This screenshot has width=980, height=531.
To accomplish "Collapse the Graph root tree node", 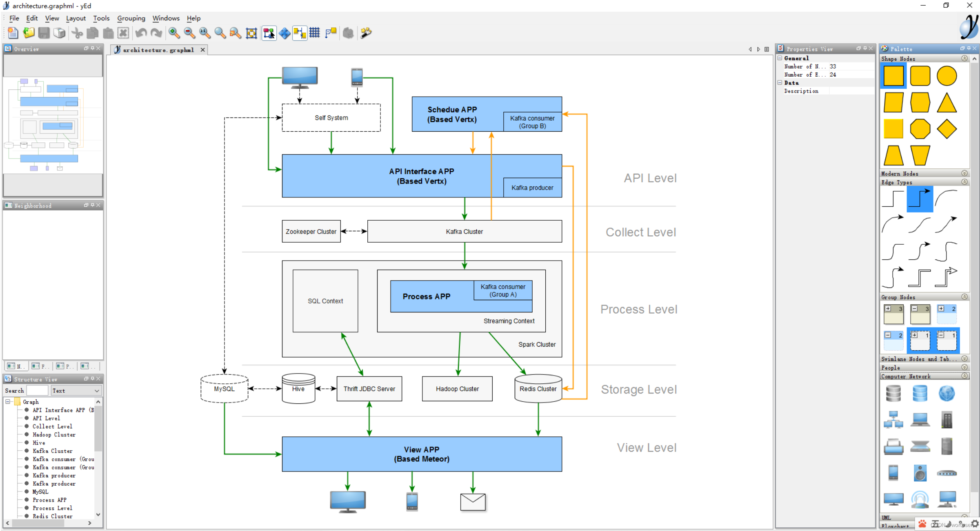I will 8,402.
